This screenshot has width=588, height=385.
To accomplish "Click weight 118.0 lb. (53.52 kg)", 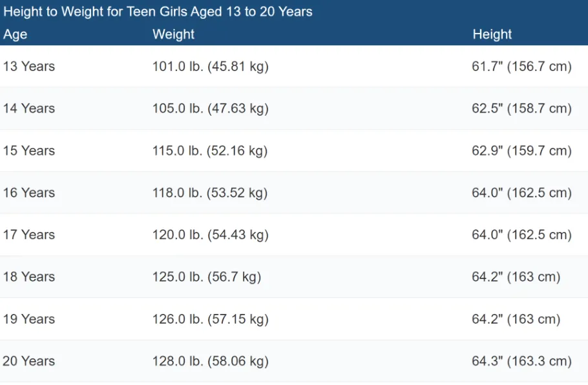I will point(210,192).
